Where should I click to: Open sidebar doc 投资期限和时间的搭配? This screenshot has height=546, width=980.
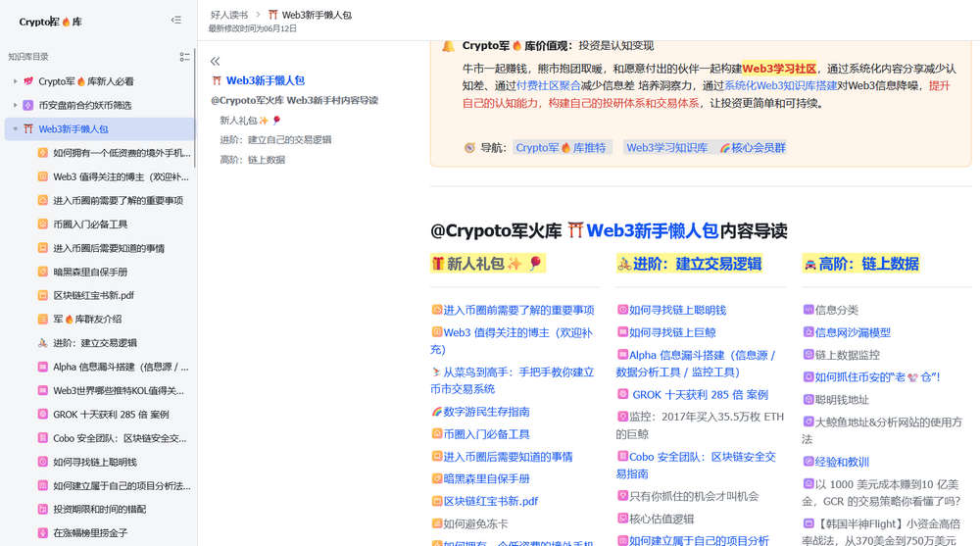[99, 509]
